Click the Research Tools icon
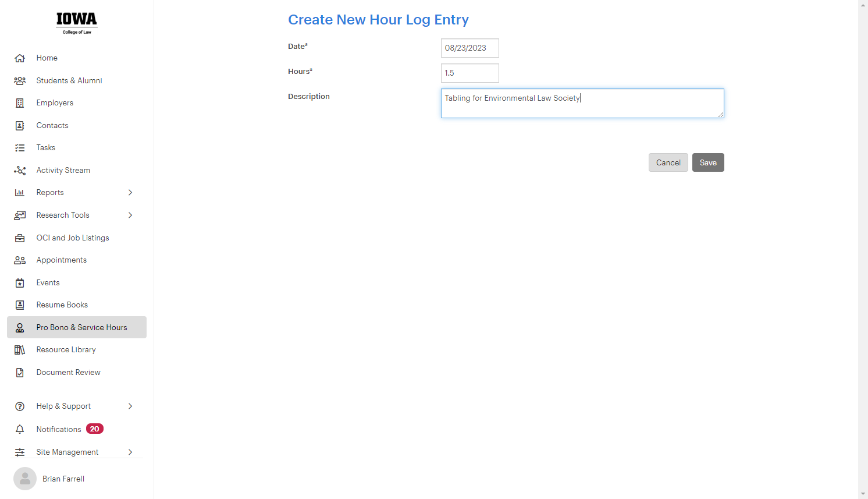Image resolution: width=868 pixels, height=499 pixels. [x=20, y=215]
